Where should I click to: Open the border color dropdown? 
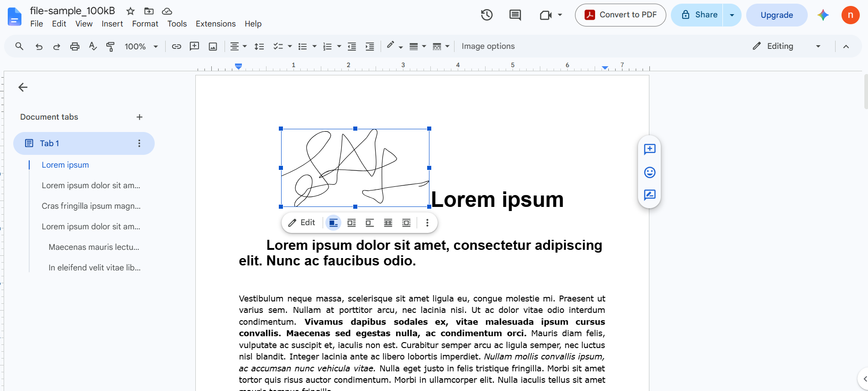point(394,46)
